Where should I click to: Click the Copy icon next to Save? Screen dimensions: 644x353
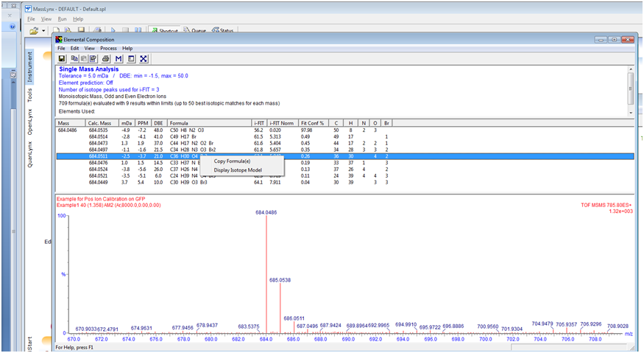pos(75,59)
